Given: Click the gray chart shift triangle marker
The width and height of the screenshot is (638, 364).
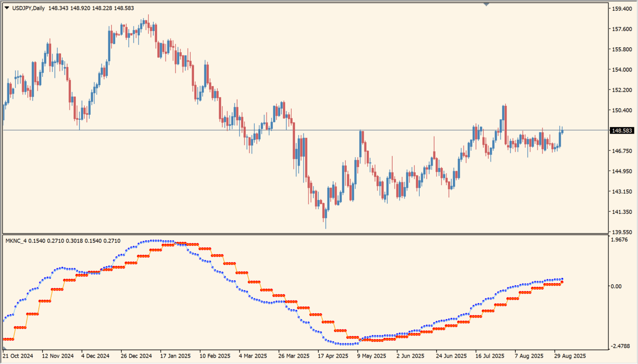Looking at the screenshot, I should 486,4.
